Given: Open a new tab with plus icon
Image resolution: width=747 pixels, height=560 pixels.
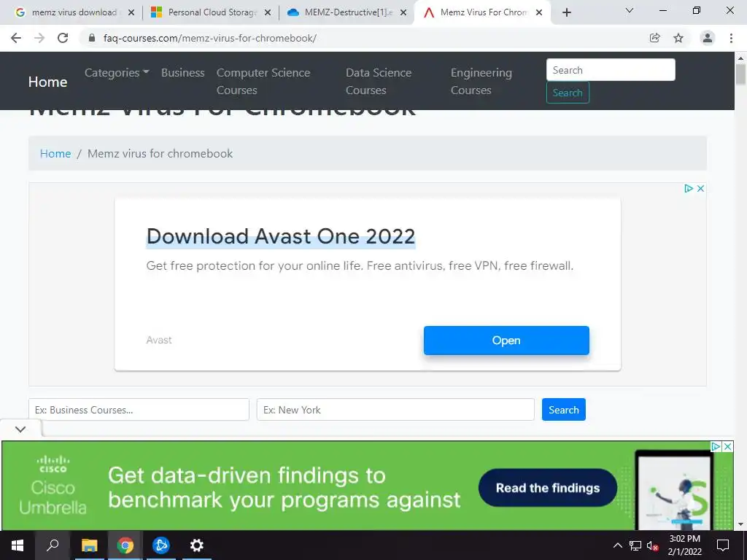Looking at the screenshot, I should coord(566,12).
